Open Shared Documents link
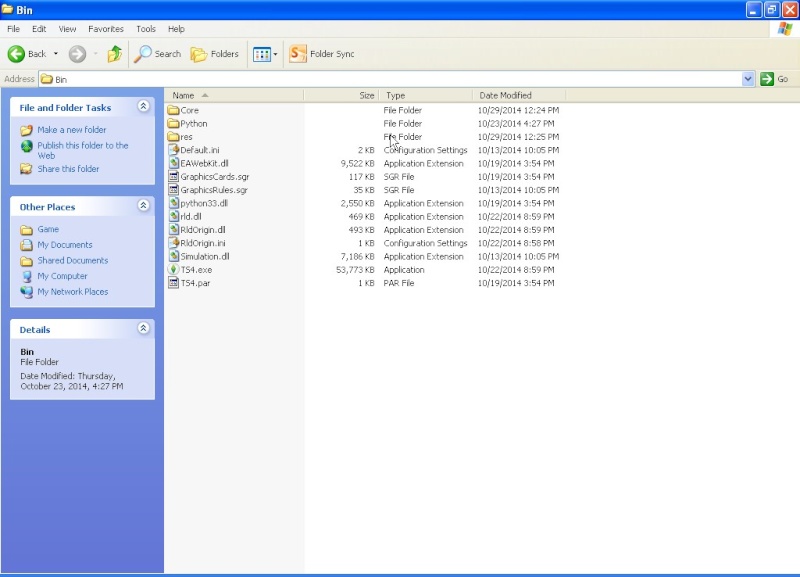This screenshot has width=800, height=577. click(72, 261)
